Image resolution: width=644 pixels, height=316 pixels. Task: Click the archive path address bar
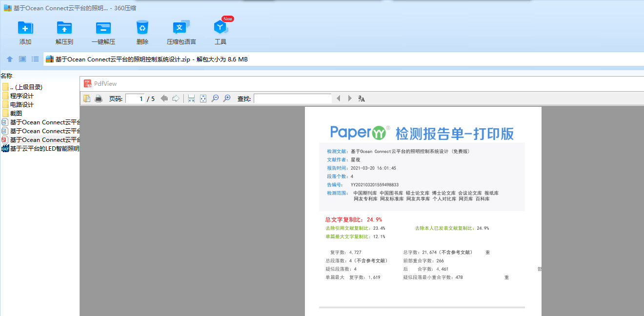(343, 59)
